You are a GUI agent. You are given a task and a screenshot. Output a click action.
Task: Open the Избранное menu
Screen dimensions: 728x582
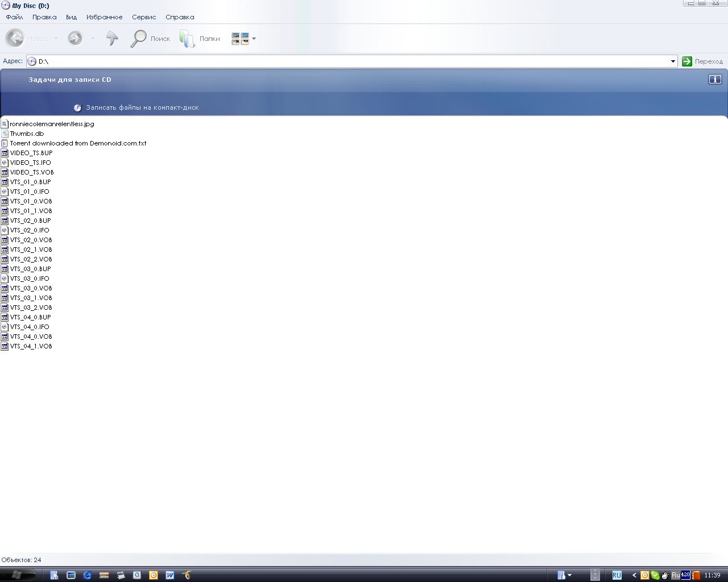(x=104, y=17)
